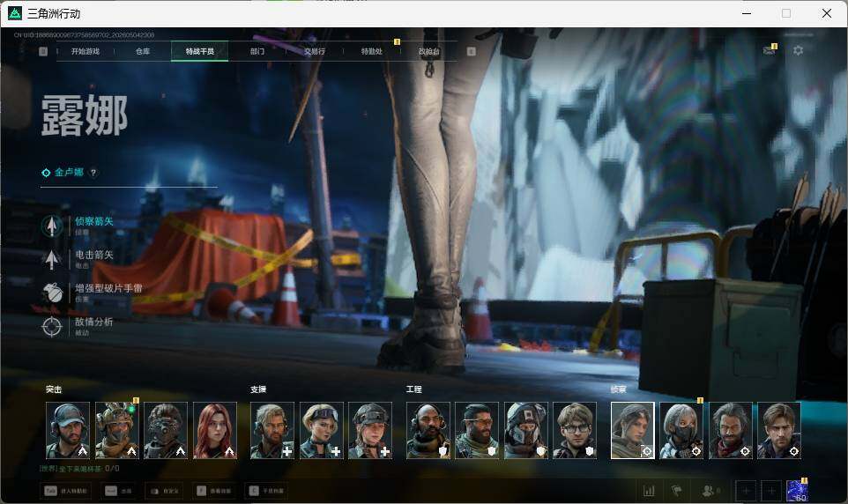Open the mail inbox icon
This screenshot has height=504, width=848.
(x=769, y=50)
